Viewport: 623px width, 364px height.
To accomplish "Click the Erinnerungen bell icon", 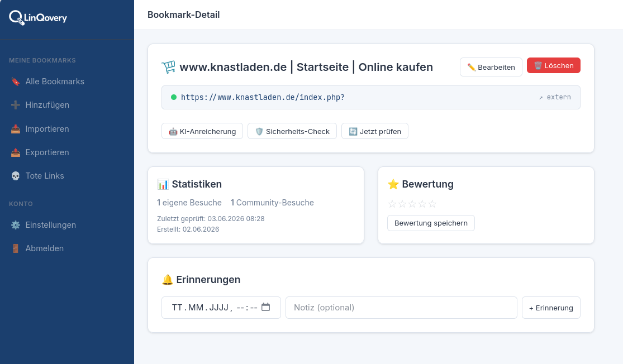I will coord(167,280).
